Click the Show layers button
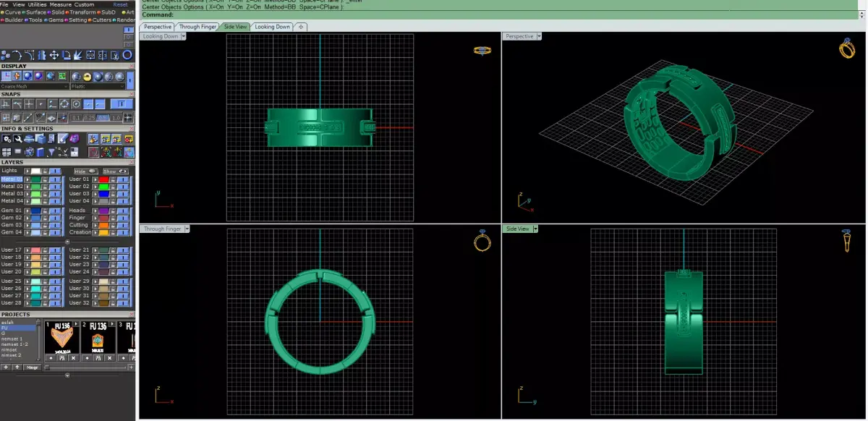This screenshot has width=868, height=421. (x=115, y=171)
